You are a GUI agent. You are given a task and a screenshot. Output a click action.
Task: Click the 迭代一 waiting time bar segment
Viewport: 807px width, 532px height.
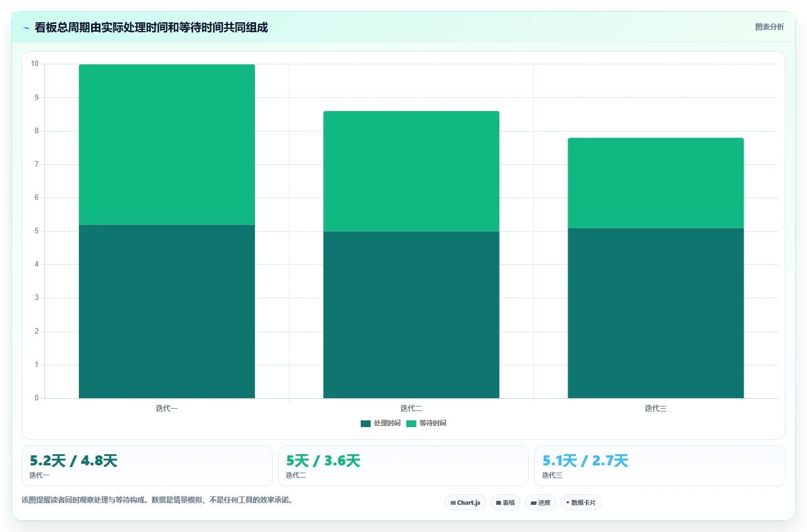click(x=167, y=144)
